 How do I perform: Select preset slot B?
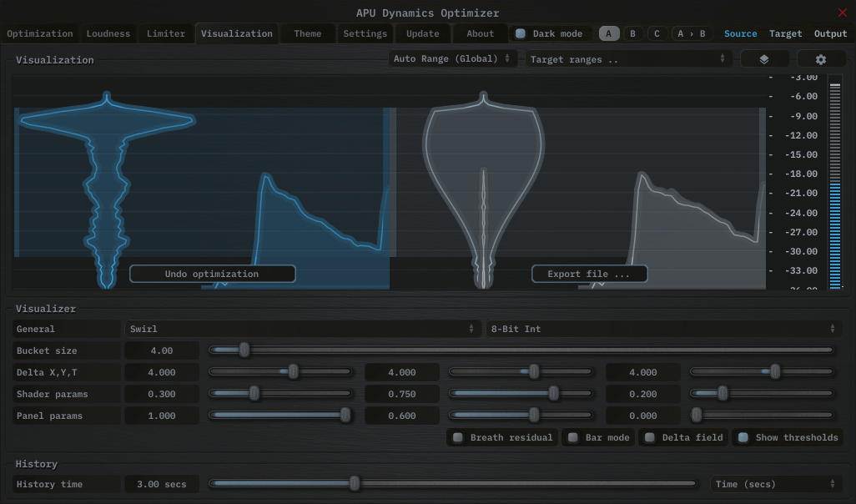pyautogui.click(x=632, y=33)
